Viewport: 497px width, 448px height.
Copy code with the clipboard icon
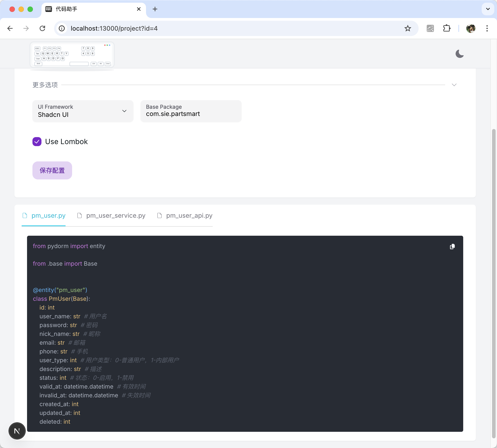click(x=452, y=247)
